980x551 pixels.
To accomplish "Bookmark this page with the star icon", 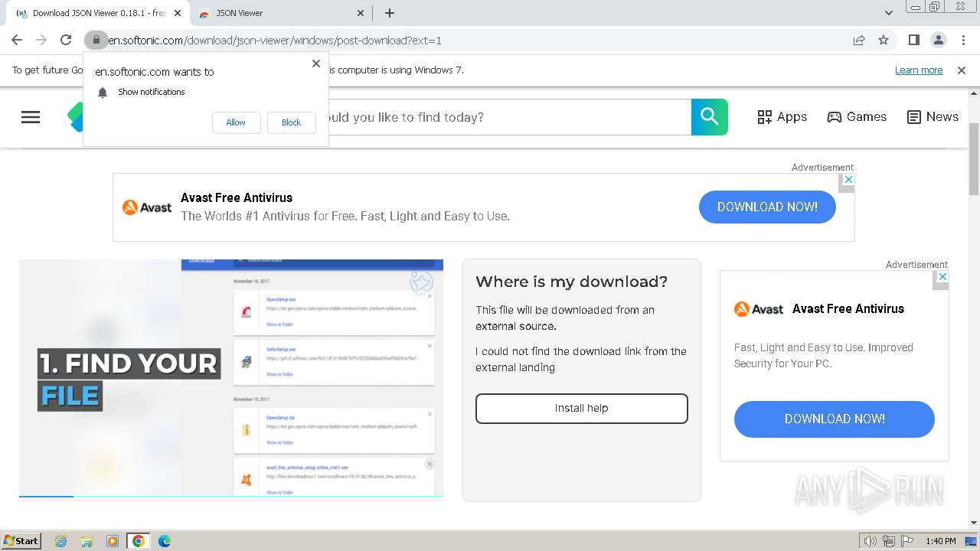I will pos(884,40).
